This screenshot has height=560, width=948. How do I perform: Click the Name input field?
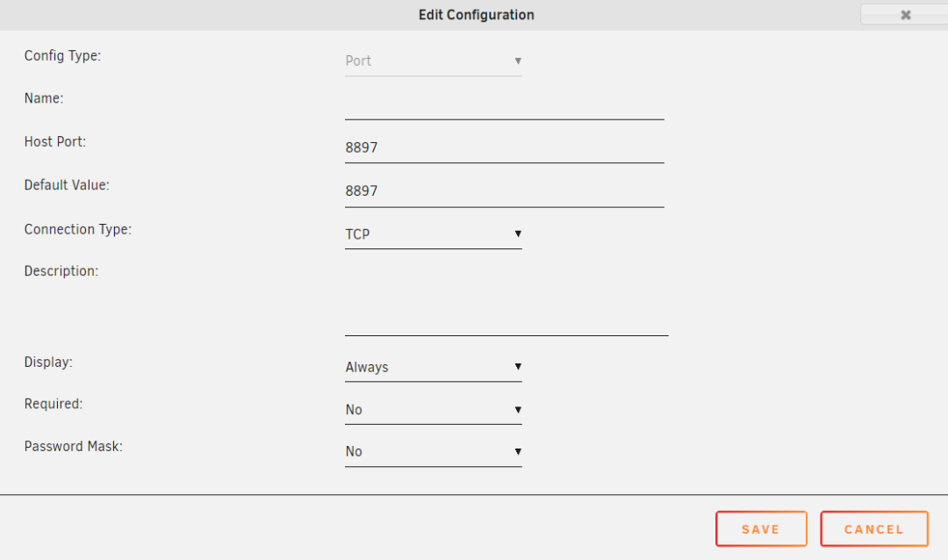[504, 105]
